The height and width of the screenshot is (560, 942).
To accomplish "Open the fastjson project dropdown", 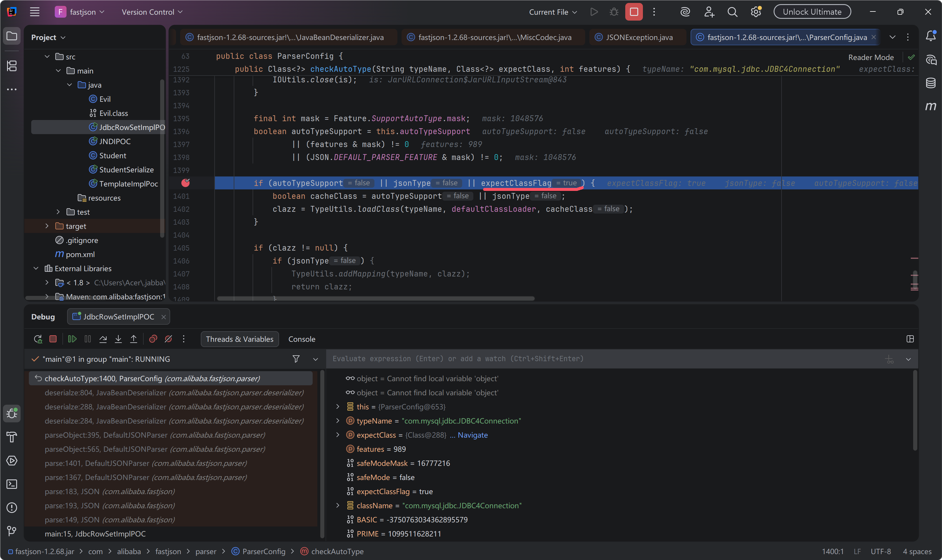I will (x=80, y=12).
